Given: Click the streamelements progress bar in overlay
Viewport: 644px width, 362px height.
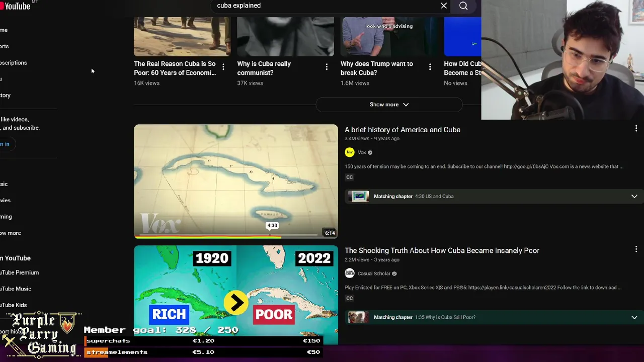Looking at the screenshot, I should pos(203,352).
